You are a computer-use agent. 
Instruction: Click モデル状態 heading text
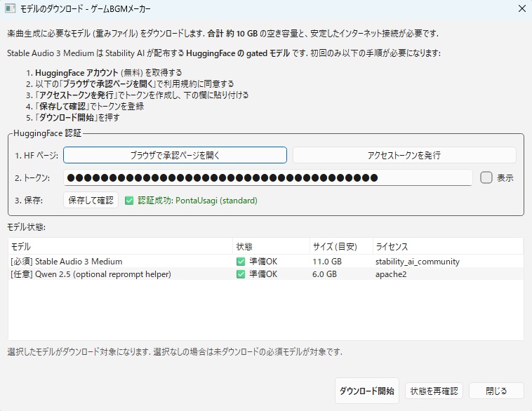pyautogui.click(x=26, y=227)
